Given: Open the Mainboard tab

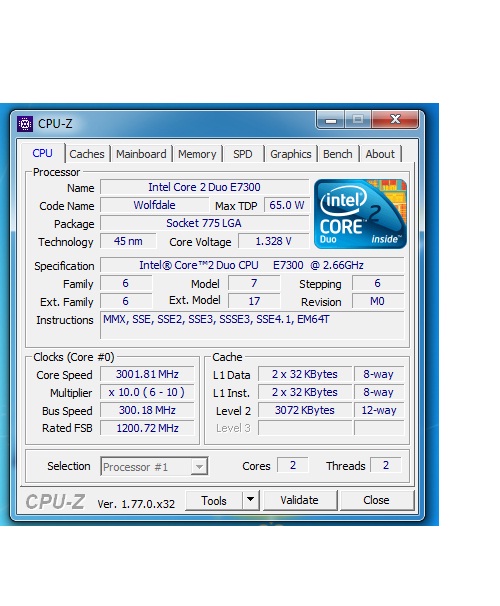Looking at the screenshot, I should tap(141, 154).
